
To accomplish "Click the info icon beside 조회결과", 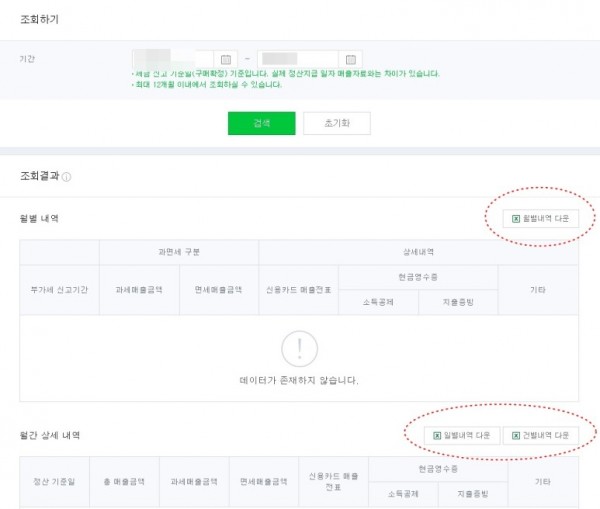I will pos(66,177).
